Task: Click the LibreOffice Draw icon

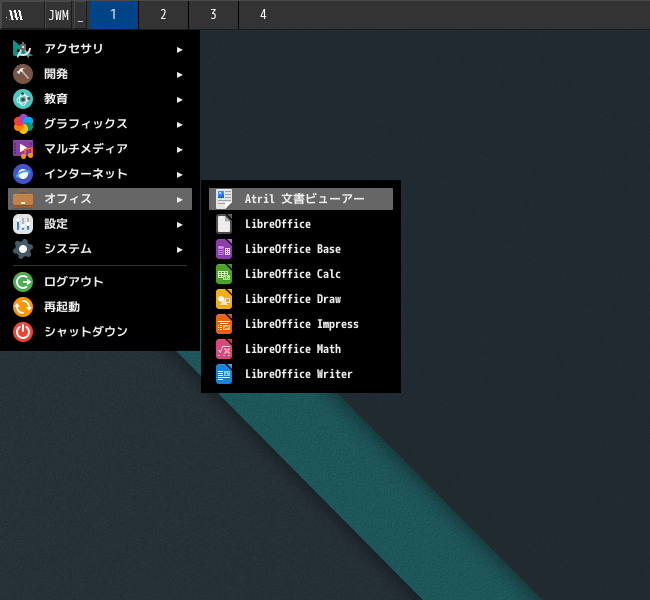Action: click(x=224, y=299)
